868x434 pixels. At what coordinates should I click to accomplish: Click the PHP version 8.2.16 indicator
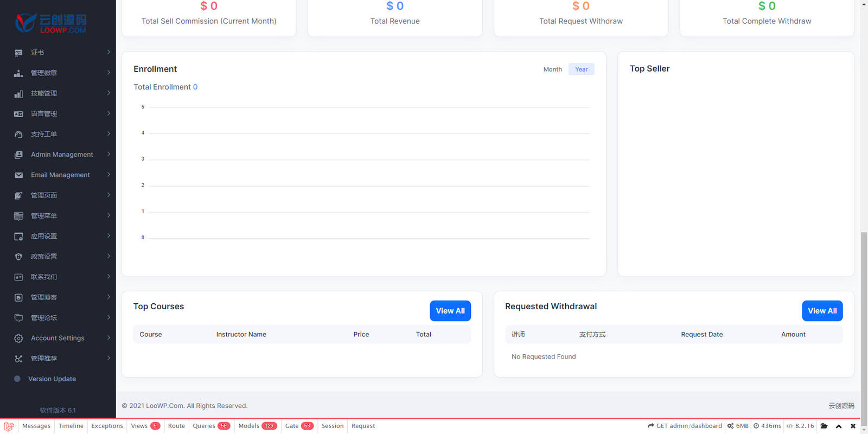click(x=800, y=426)
